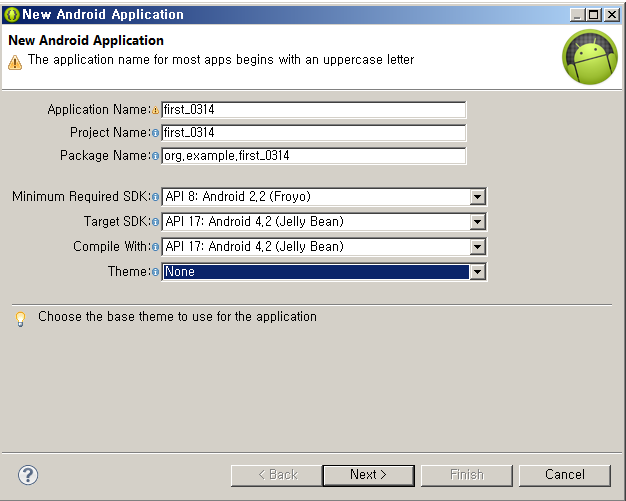Click the Next button
This screenshot has height=501, width=626.
coord(368,475)
